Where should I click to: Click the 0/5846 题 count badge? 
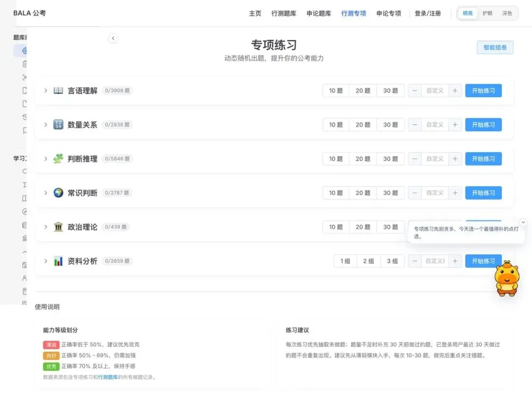tap(117, 159)
